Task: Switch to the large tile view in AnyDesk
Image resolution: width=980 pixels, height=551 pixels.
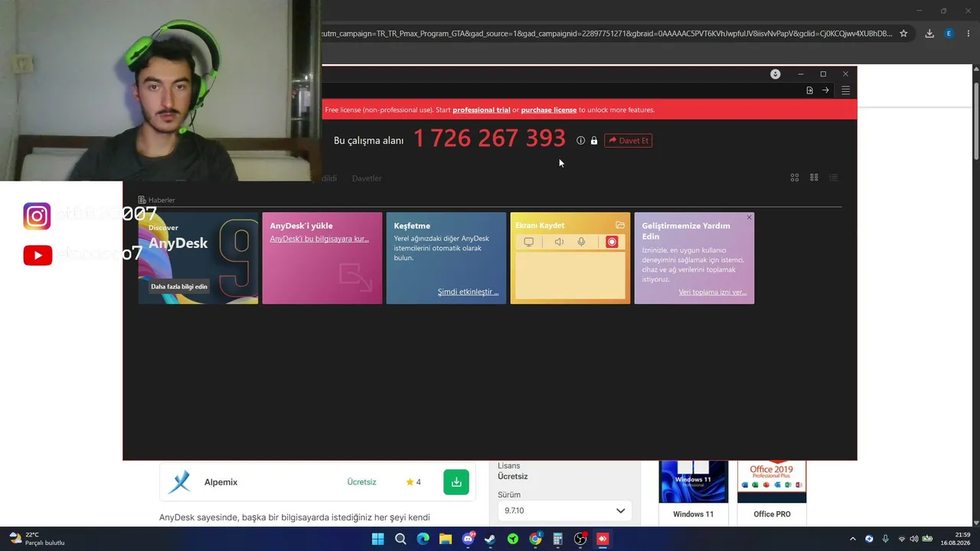Action: pos(795,178)
